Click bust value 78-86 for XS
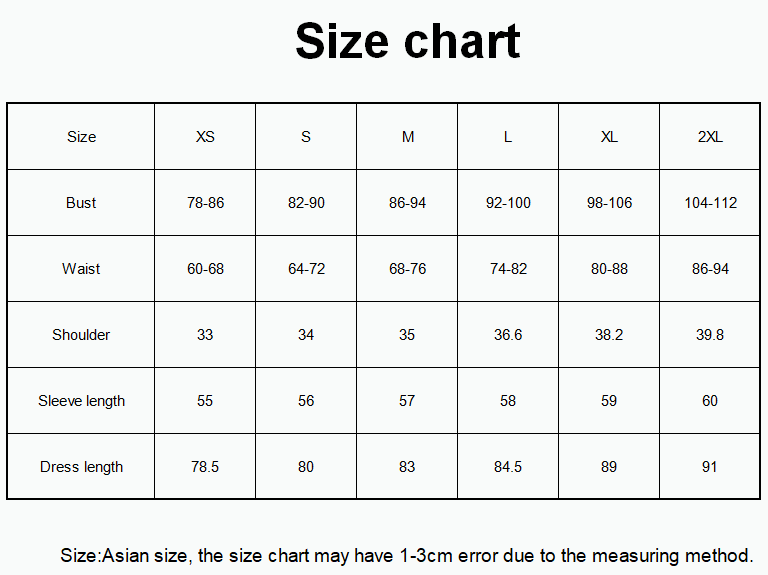Viewport: 768px width, 575px height. pos(205,203)
